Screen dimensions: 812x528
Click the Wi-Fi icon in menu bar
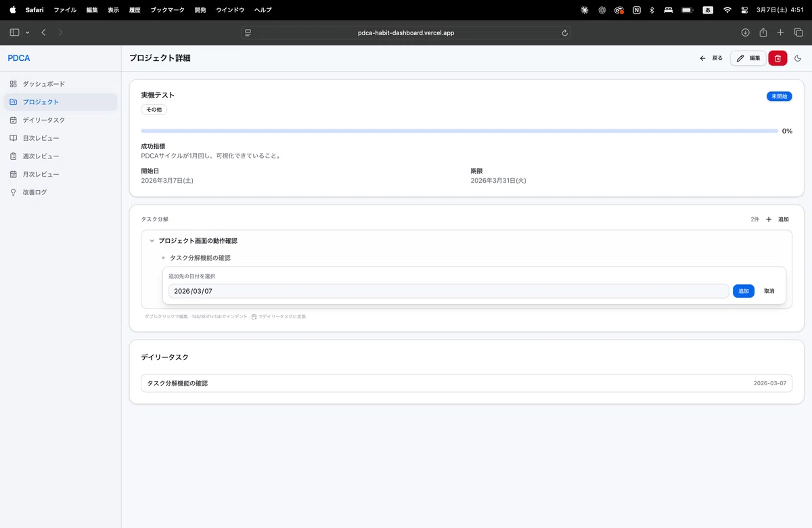[727, 10]
